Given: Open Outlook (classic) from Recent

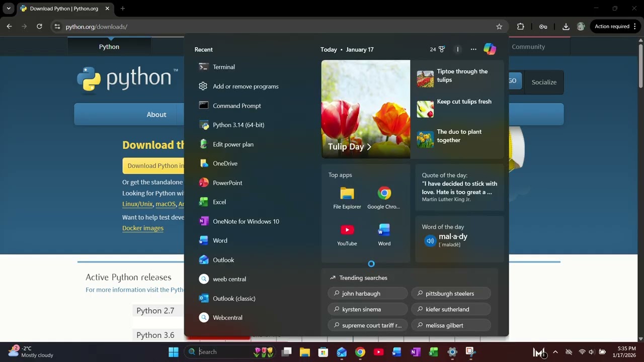Looking at the screenshot, I should point(234,298).
